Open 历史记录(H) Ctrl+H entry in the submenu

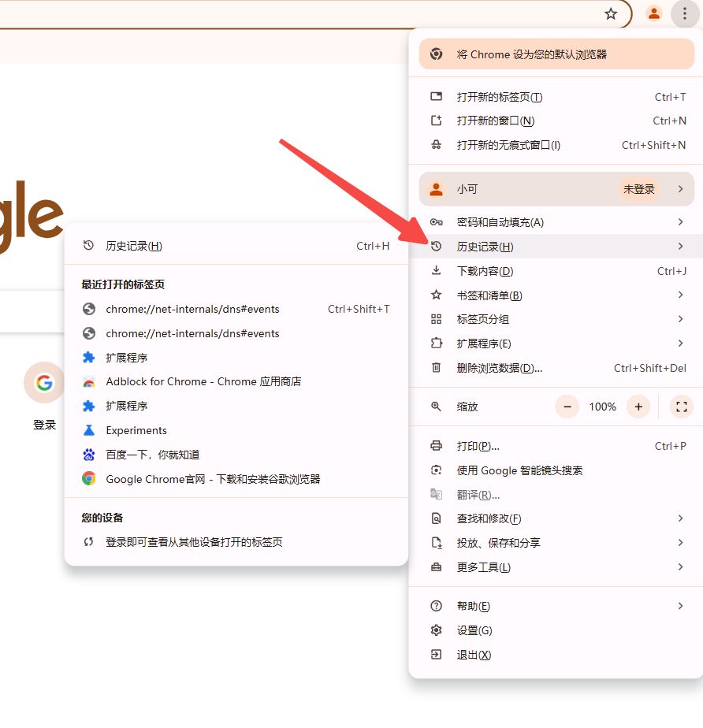click(236, 246)
